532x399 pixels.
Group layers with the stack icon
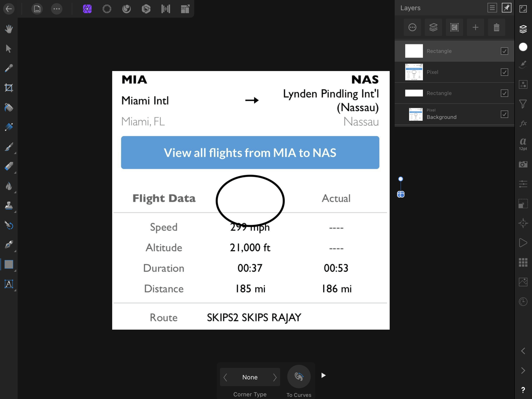[x=433, y=28]
